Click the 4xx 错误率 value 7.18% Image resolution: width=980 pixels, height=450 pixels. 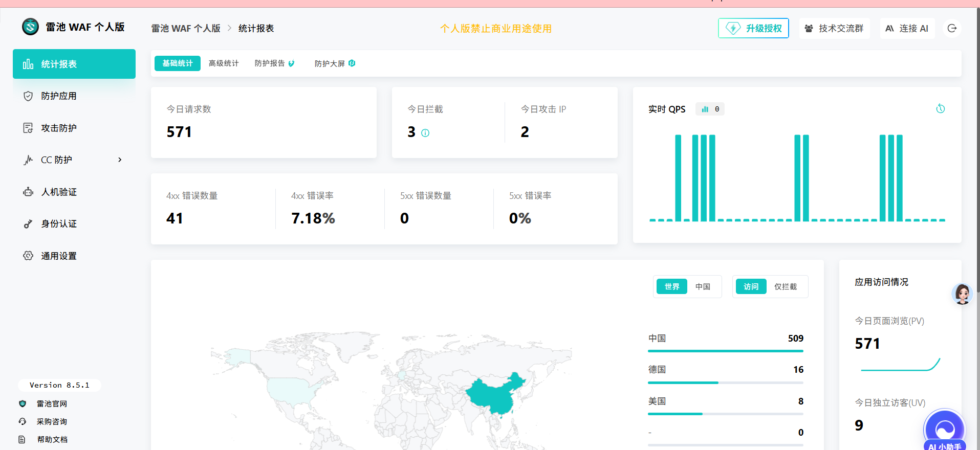click(313, 218)
